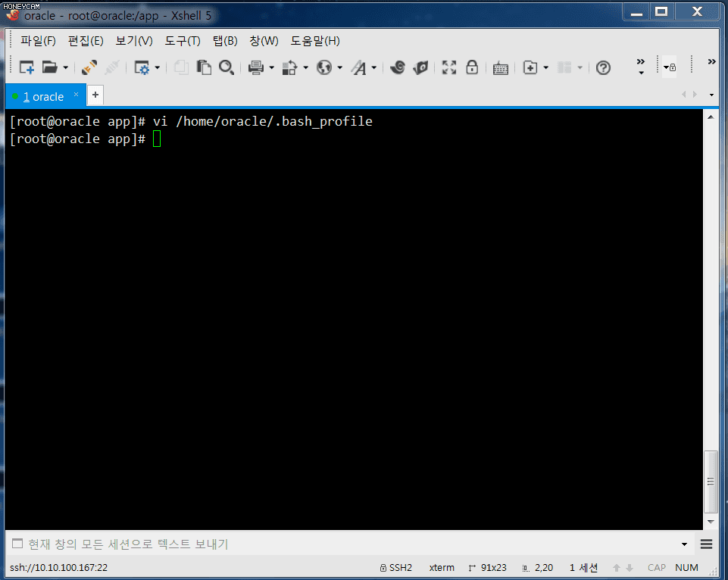The image size is (728, 580).
Task: Click the Font A icon
Action: coord(358,67)
